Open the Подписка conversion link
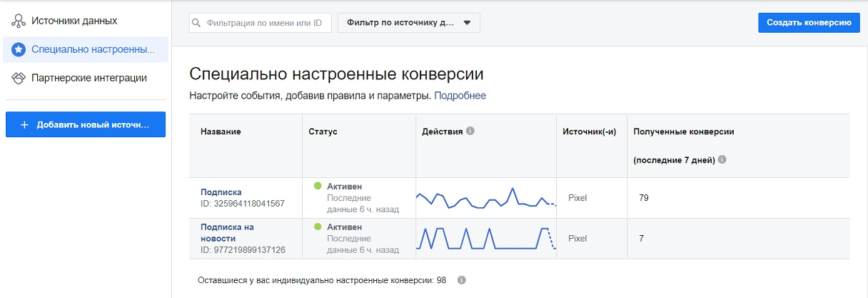The height and width of the screenshot is (298, 868). (x=221, y=192)
